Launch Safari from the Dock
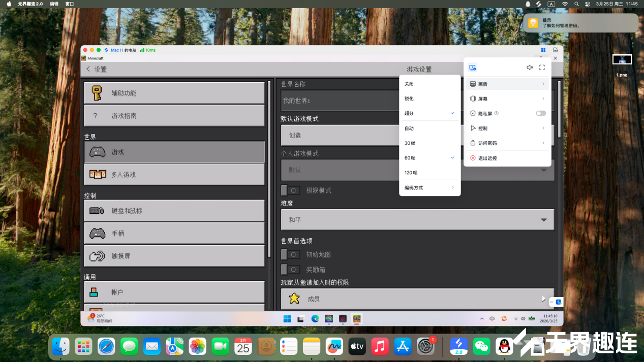 (106, 346)
